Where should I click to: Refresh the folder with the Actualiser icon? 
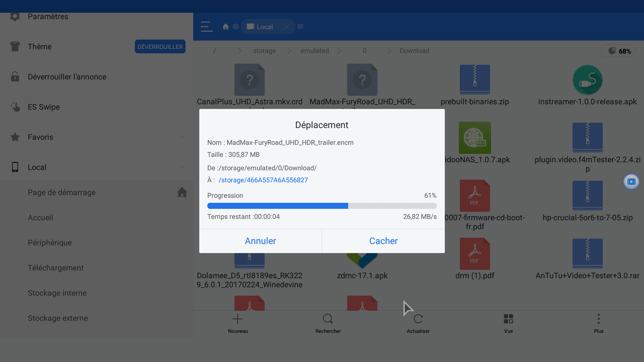pyautogui.click(x=418, y=319)
